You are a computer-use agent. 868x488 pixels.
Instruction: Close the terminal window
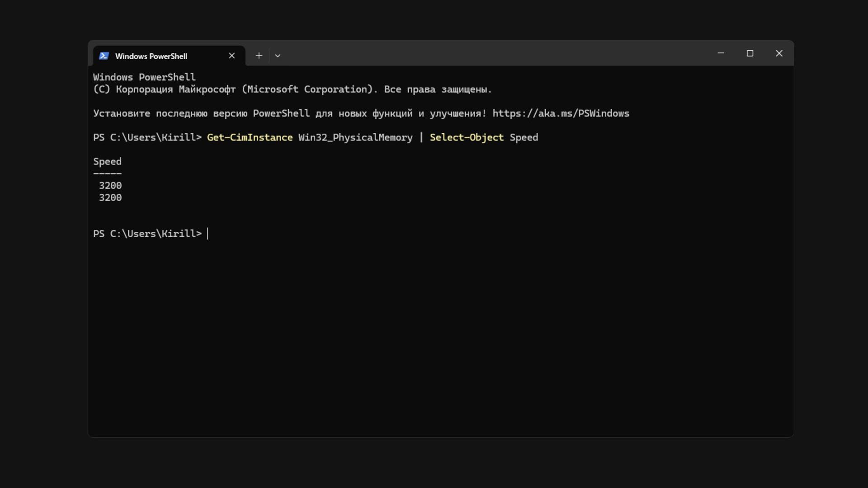pos(779,53)
